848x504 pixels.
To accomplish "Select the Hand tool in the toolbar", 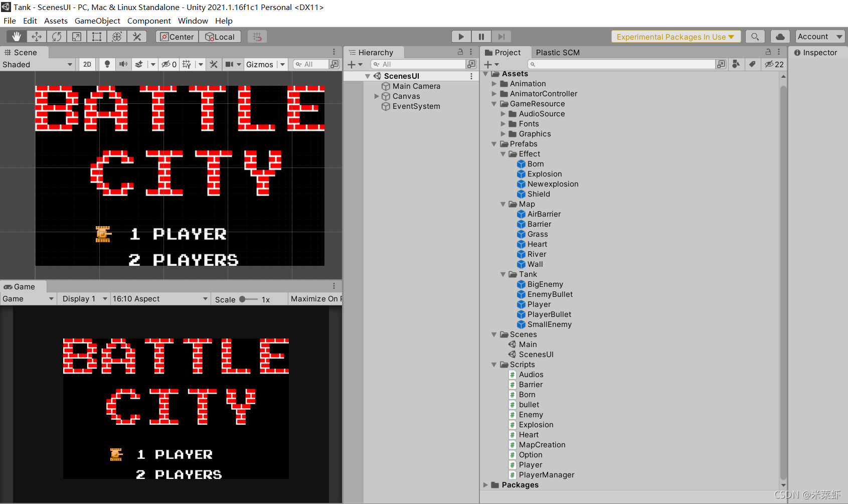I will pyautogui.click(x=17, y=37).
